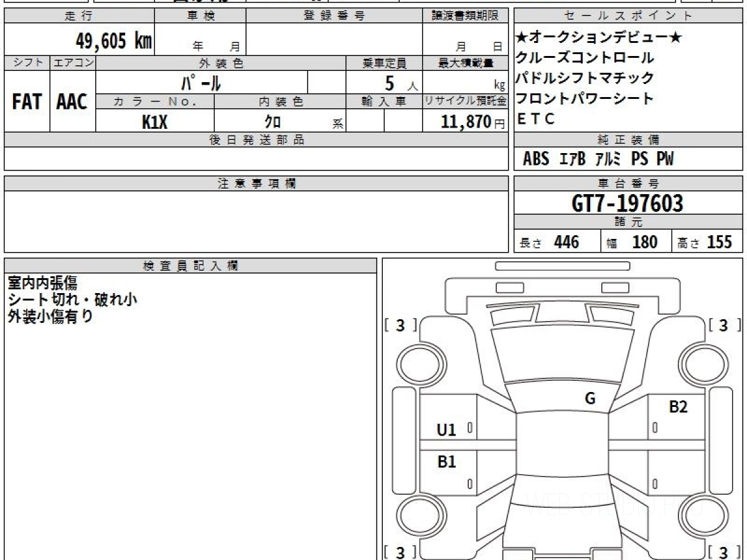Click the 最大積載量 header cell
747x560 pixels.
click(465, 63)
